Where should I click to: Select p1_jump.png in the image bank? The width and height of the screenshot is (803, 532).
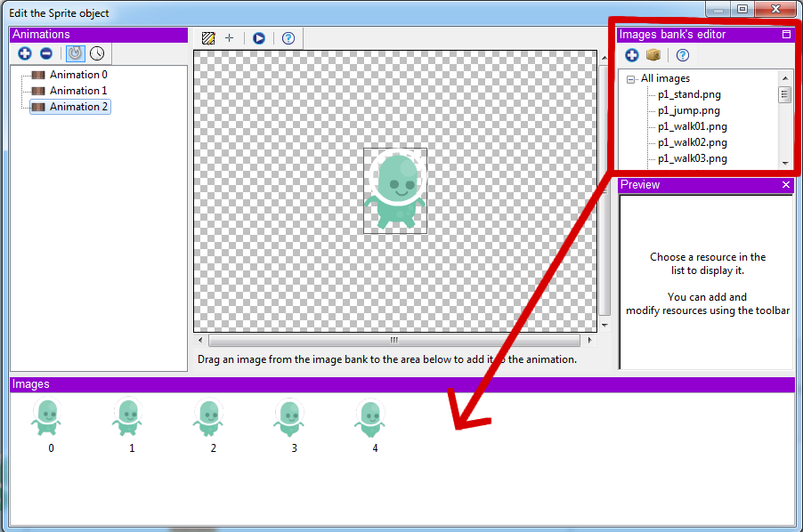(x=688, y=110)
